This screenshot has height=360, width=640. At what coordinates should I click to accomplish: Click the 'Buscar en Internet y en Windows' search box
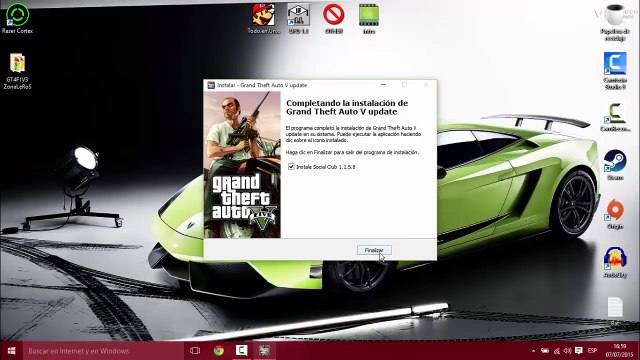tap(103, 351)
